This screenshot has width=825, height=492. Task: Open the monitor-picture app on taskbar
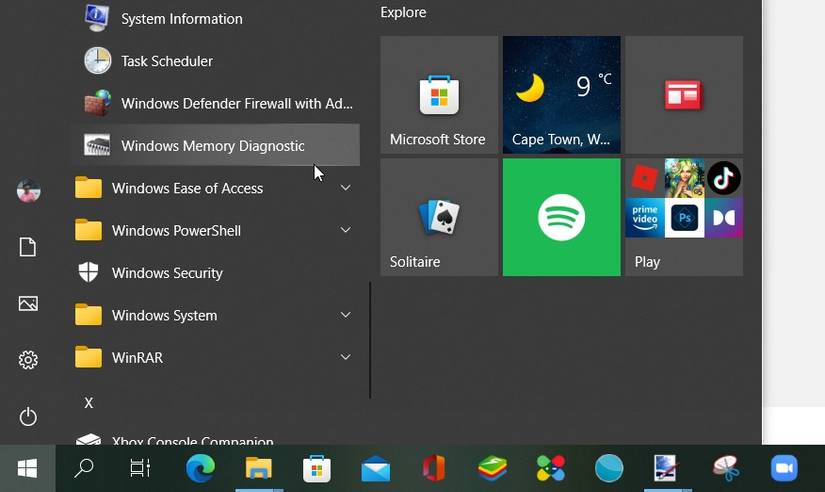click(665, 468)
